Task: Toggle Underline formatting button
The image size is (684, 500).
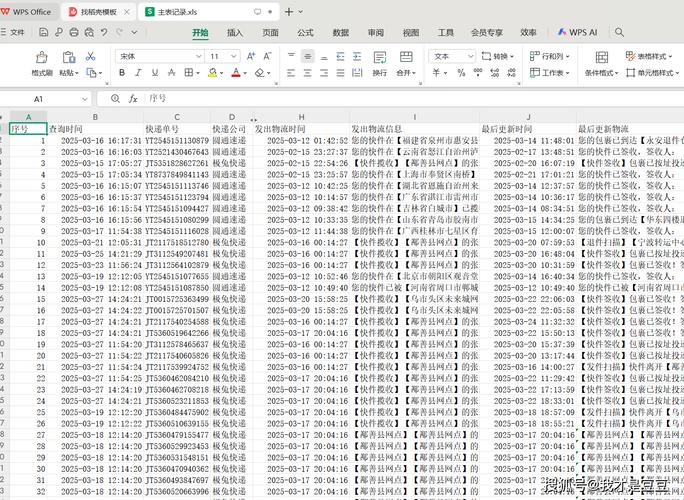Action: tap(156, 73)
